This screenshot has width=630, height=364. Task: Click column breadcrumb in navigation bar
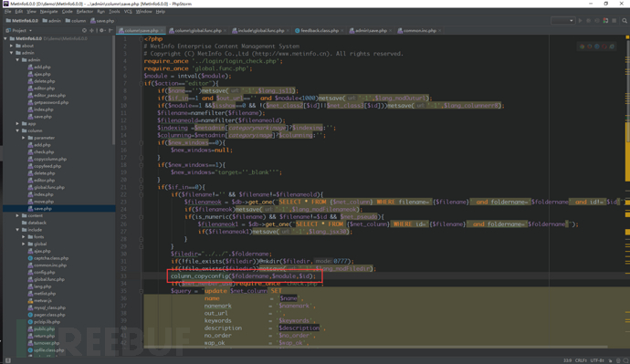pos(76,20)
